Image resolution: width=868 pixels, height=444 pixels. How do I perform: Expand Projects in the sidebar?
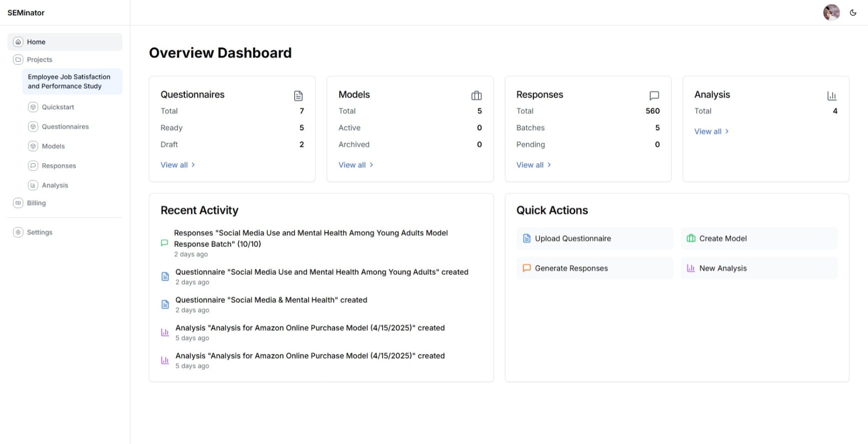coord(39,60)
